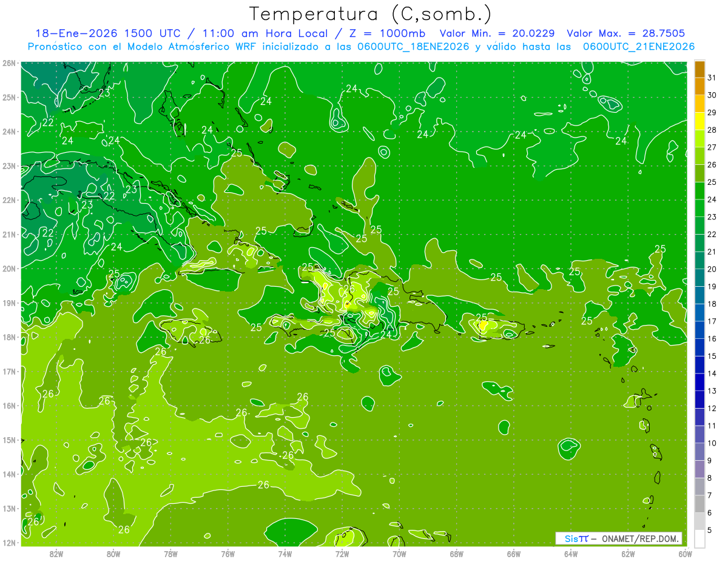Click the 24N latitude axis label
The width and height of the screenshot is (728, 562).
click(9, 132)
